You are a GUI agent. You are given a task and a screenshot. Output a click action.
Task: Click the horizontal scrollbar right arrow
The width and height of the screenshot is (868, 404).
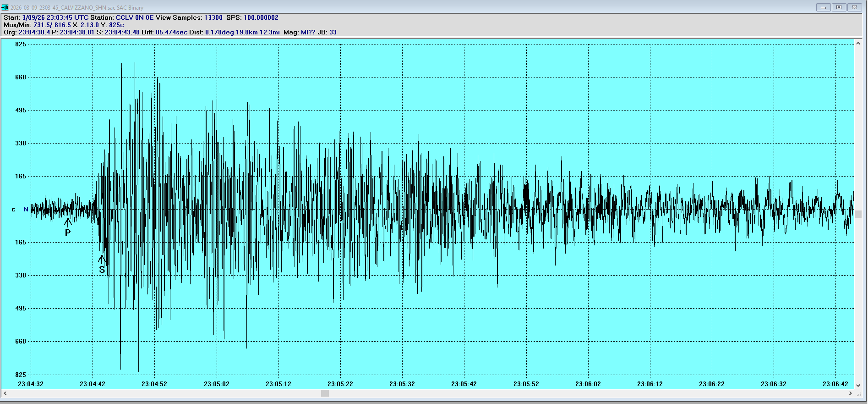pyautogui.click(x=850, y=393)
